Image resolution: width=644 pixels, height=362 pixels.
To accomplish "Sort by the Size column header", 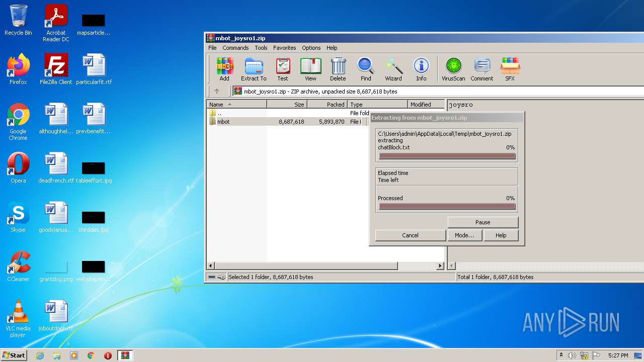I will coord(287,105).
